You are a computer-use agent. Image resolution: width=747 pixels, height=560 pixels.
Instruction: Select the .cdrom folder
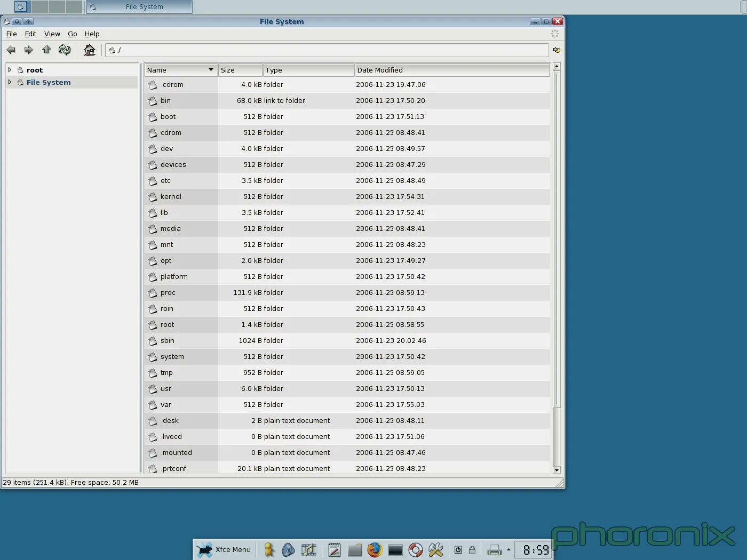(x=347, y=85)
